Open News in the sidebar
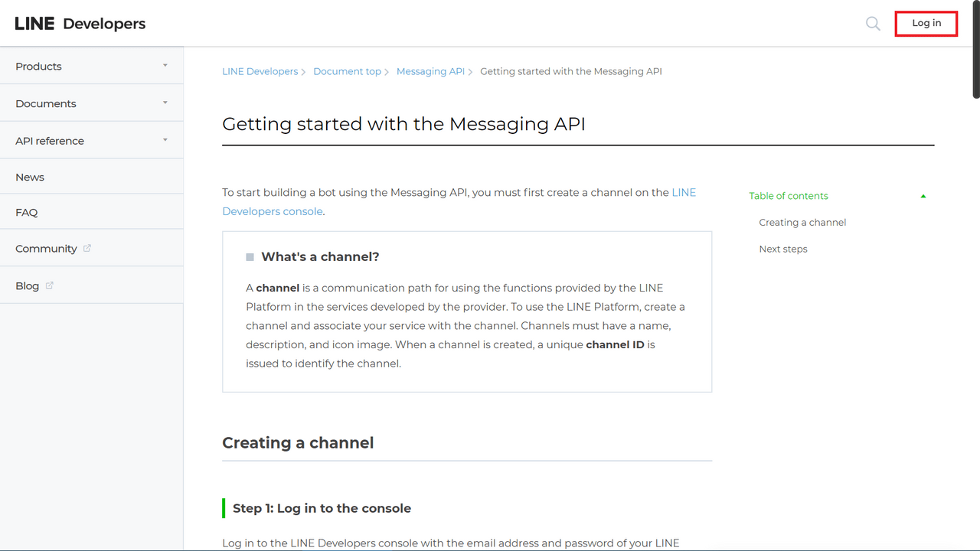This screenshot has width=980, height=551. coord(30,177)
